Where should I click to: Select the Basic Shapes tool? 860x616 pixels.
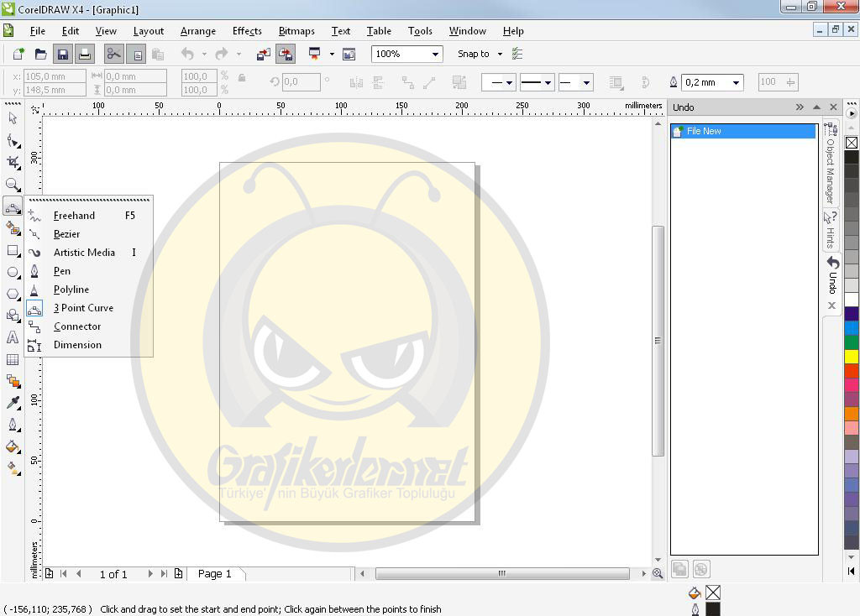(x=13, y=316)
